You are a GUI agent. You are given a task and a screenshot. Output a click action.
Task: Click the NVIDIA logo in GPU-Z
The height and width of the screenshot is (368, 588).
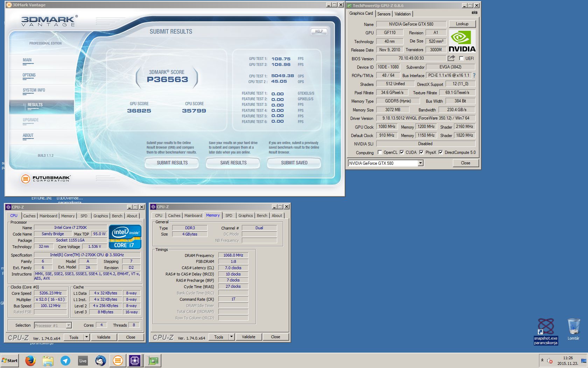(462, 41)
